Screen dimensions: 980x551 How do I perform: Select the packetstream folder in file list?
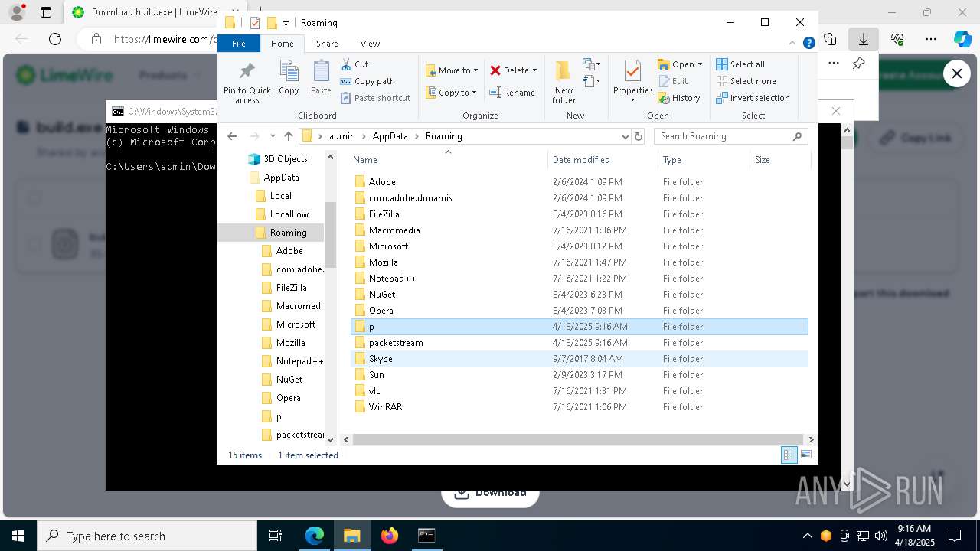(580, 343)
